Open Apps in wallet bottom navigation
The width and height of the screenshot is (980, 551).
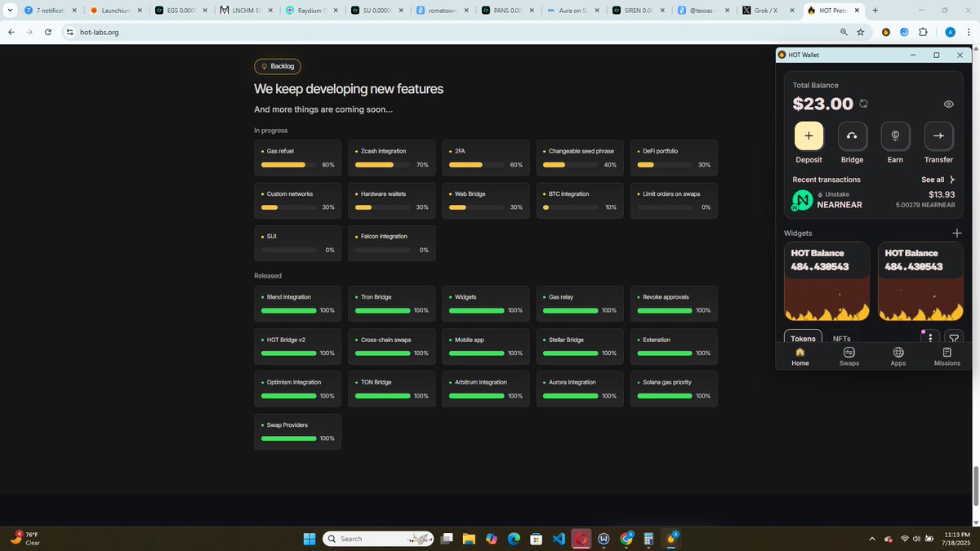pos(898,357)
